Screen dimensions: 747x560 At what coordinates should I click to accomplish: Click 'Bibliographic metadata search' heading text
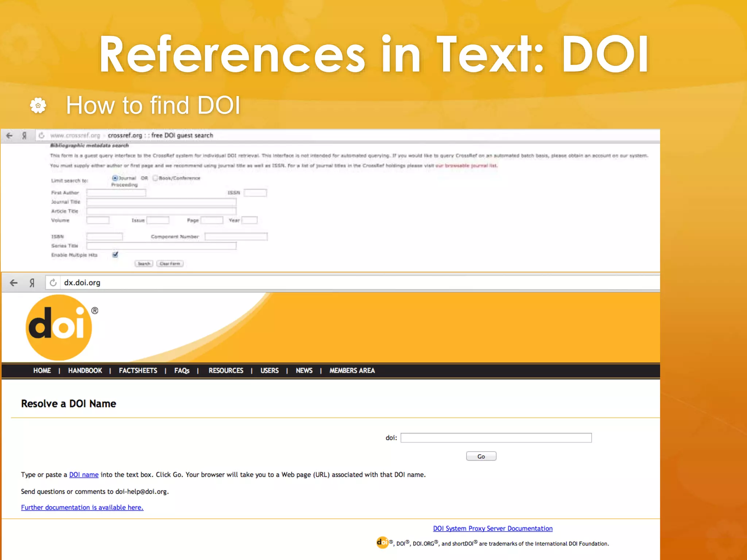tap(89, 145)
